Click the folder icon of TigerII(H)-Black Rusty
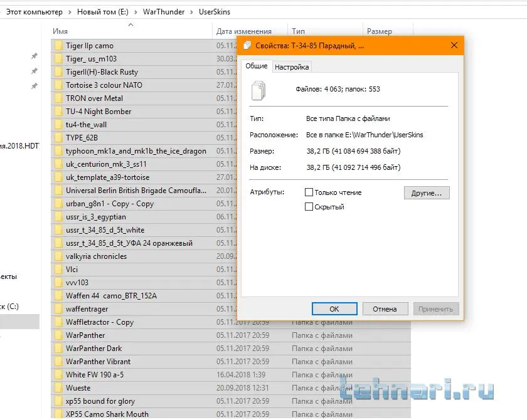The width and height of the screenshot is (527, 420). (x=58, y=72)
